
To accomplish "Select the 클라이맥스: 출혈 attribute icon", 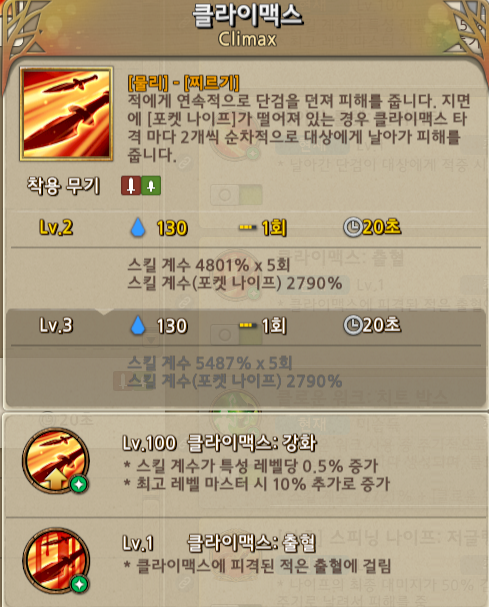I will [x=56, y=561].
